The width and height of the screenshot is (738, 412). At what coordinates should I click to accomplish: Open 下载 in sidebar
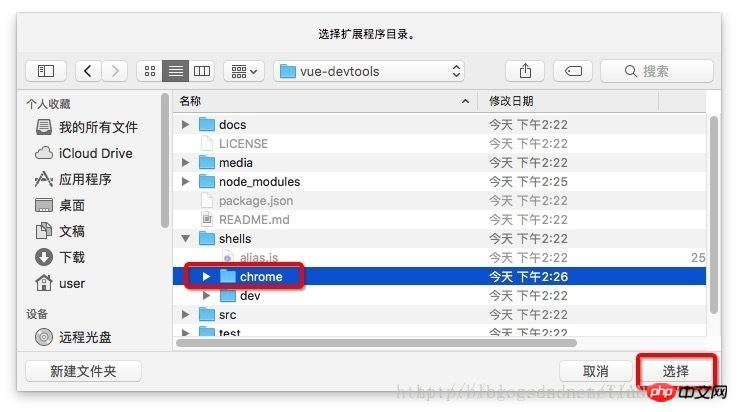point(60,257)
